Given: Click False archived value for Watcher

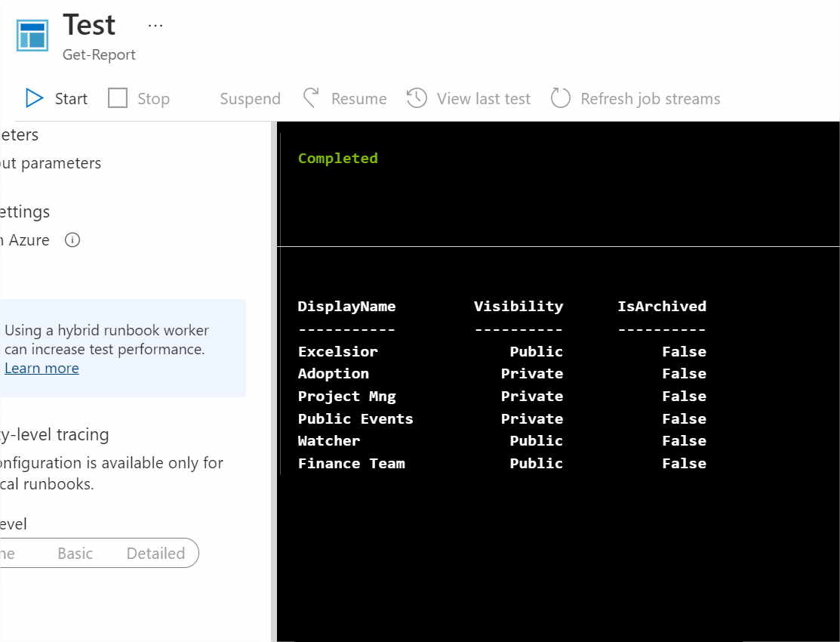Looking at the screenshot, I should pyautogui.click(x=684, y=441).
